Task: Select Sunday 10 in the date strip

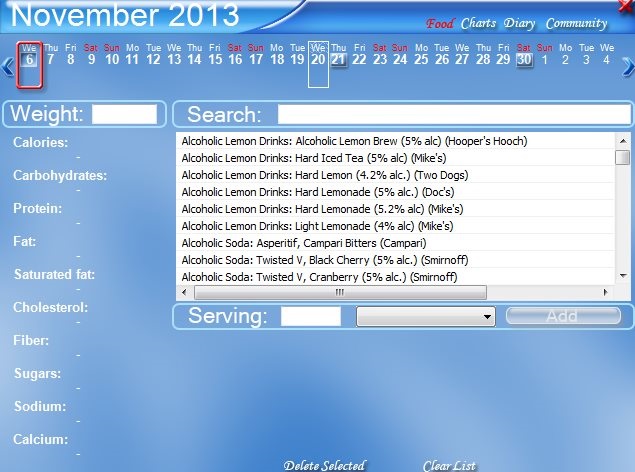Action: [x=112, y=55]
